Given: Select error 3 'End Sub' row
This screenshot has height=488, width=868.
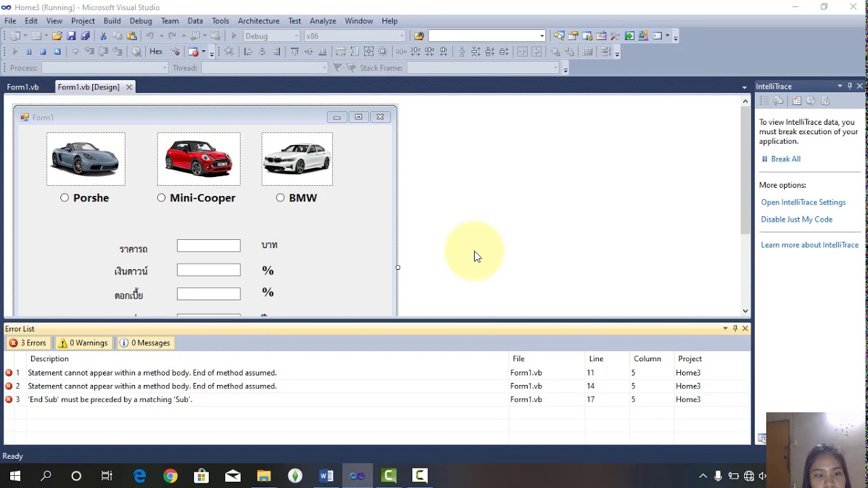Looking at the screenshot, I should tap(376, 399).
